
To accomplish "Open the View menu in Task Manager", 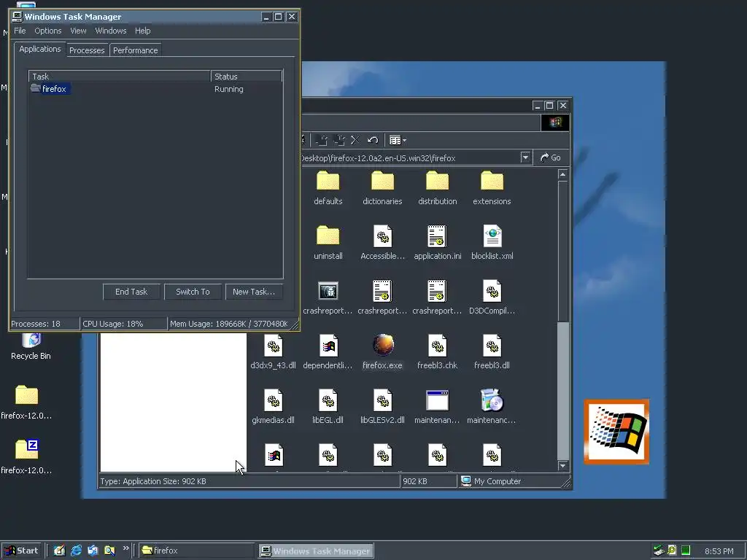I will [x=78, y=31].
